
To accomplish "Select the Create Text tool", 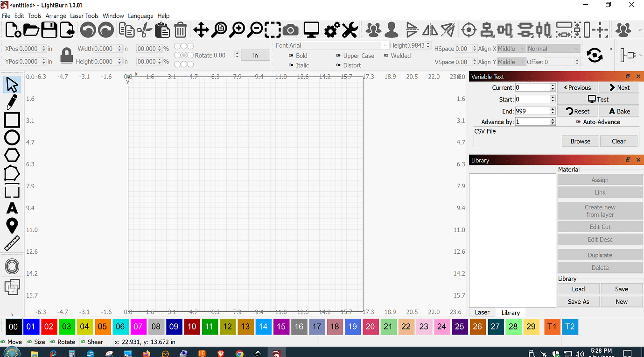I will [x=12, y=208].
